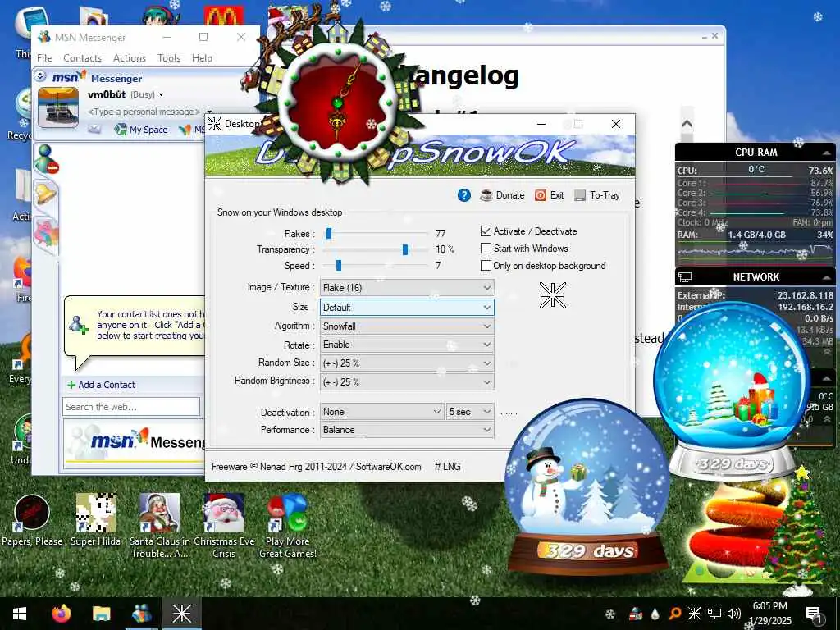This screenshot has height=630, width=840.
Task: Open the Size dropdown showing Default
Action: point(407,308)
